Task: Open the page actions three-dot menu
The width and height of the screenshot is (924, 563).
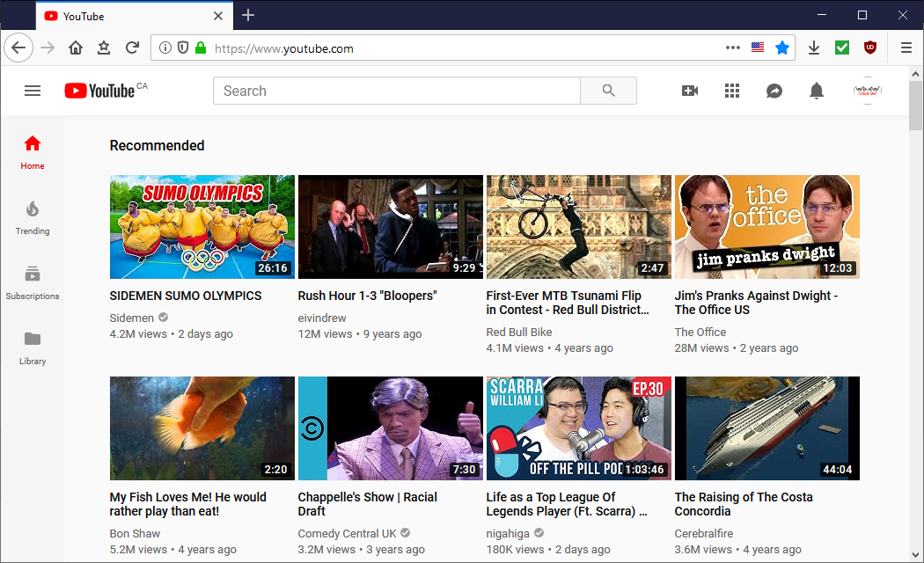Action: click(732, 48)
